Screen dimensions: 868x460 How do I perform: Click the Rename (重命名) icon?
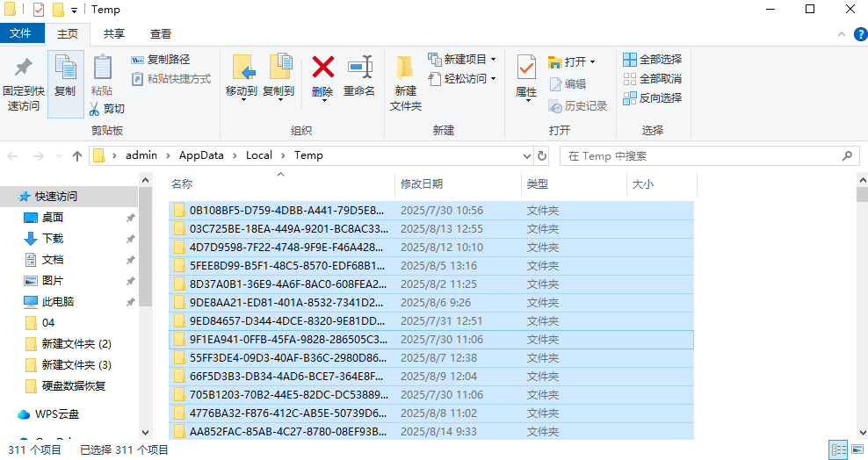[358, 68]
